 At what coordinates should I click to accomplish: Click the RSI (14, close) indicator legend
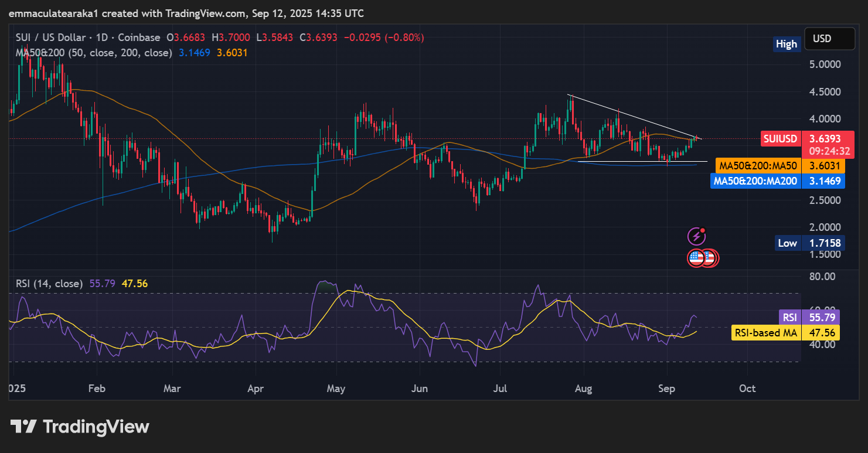click(x=49, y=284)
